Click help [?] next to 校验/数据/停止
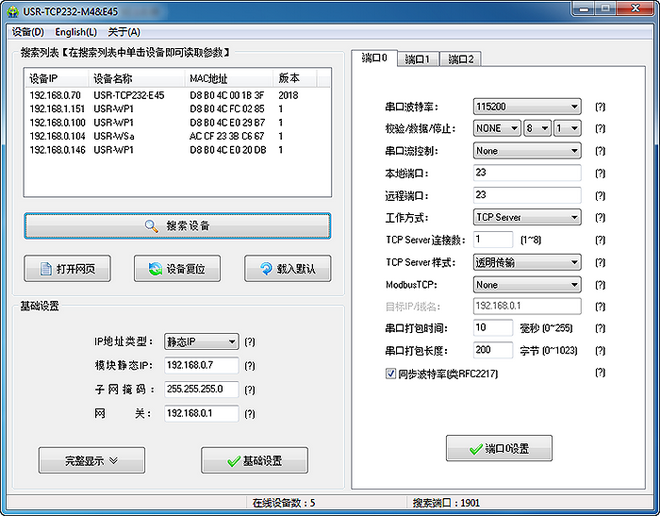This screenshot has width=660, height=516. (600, 128)
